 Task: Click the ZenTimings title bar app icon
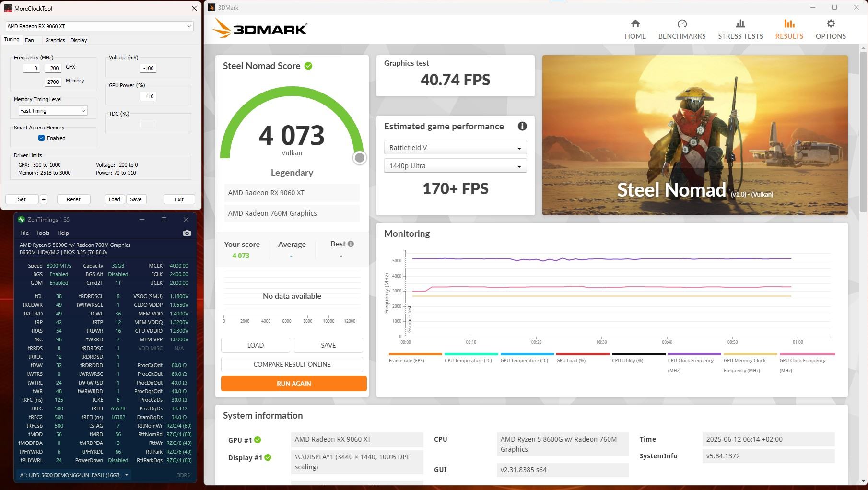pos(21,220)
